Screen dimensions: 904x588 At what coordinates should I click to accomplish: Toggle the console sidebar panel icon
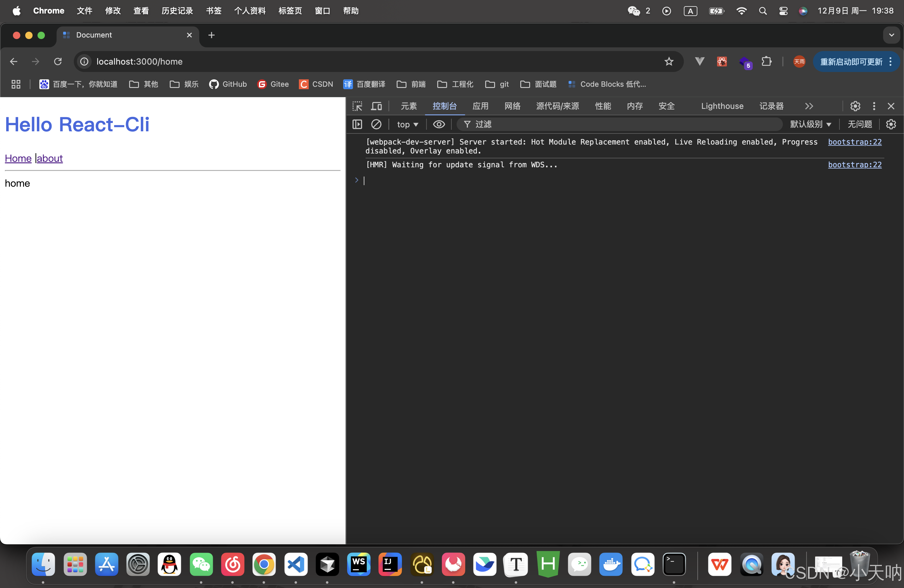tap(357, 124)
